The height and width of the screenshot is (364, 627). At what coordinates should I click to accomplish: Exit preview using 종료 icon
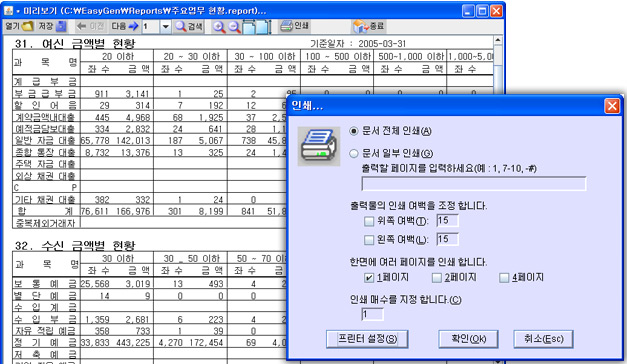(368, 26)
